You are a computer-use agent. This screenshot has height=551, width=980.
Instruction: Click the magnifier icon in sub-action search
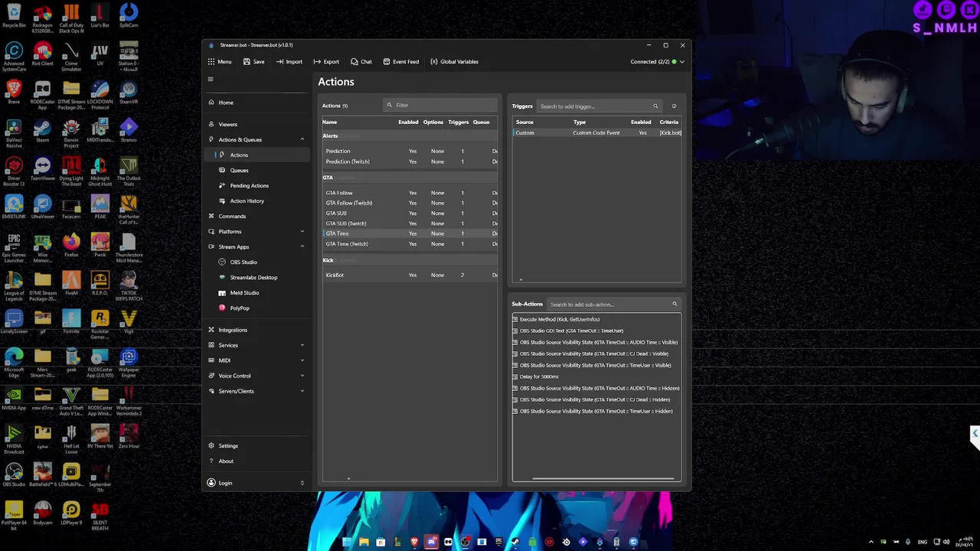(x=675, y=305)
